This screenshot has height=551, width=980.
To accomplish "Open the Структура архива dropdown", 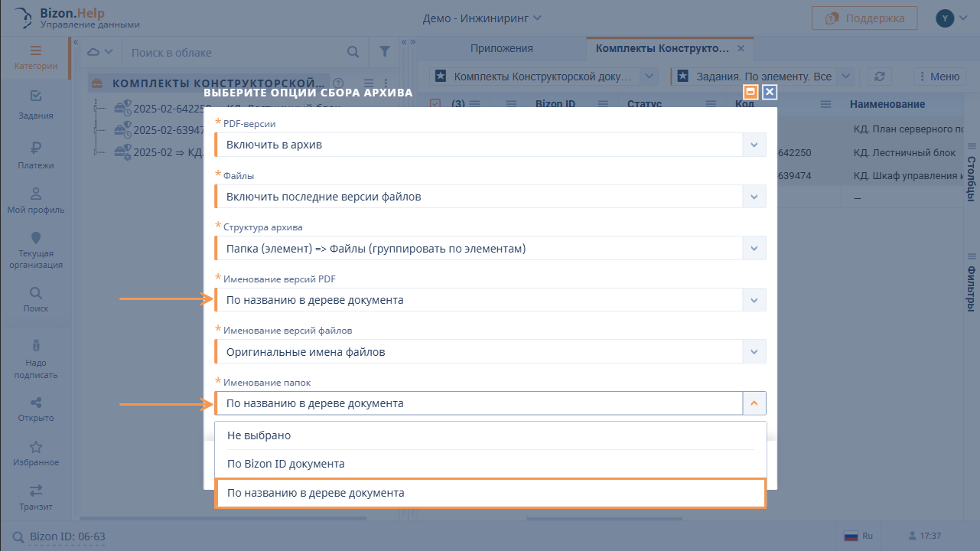I will coord(754,249).
